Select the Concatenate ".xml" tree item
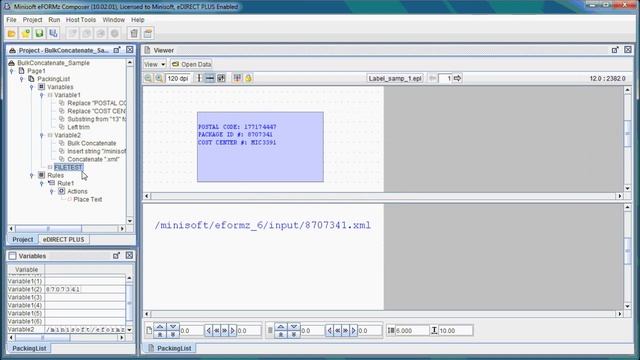Image resolution: width=640 pixels, height=360 pixels. [93, 159]
